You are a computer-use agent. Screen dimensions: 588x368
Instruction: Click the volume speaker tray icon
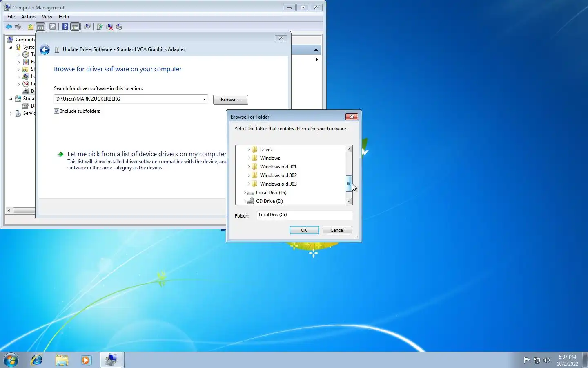pos(547,360)
